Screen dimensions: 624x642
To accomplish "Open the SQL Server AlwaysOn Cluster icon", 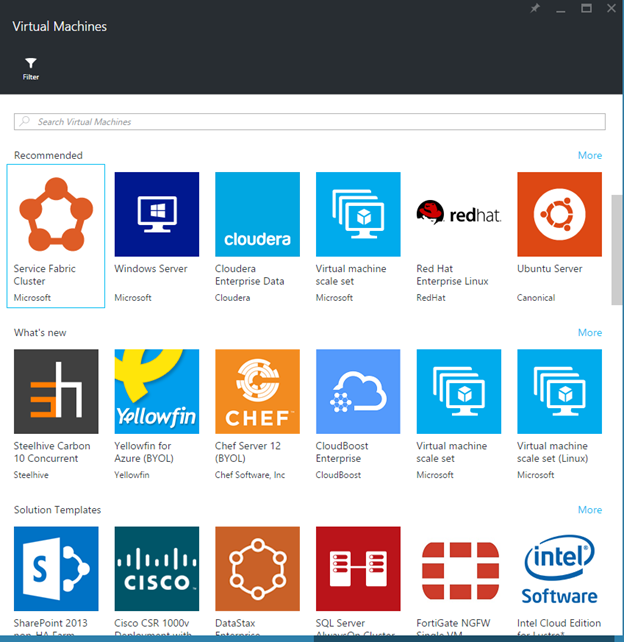I will pos(358,569).
